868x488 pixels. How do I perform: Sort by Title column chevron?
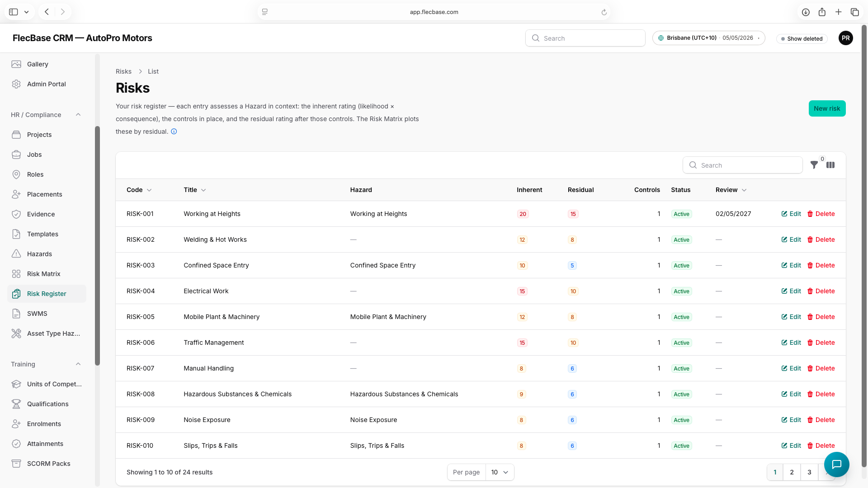coord(203,190)
